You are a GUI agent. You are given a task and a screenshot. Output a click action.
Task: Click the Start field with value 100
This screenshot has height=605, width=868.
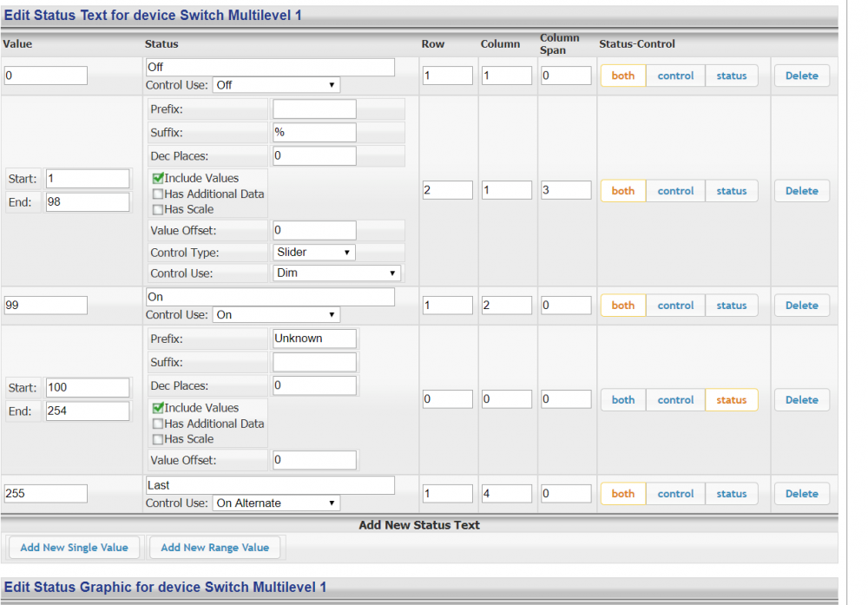(x=88, y=387)
